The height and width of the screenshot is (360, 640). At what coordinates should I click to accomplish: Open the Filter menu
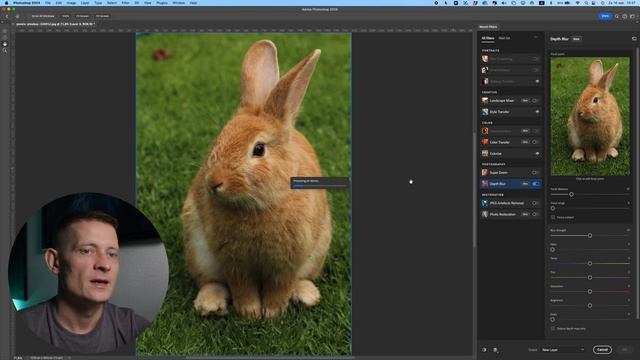[125, 3]
